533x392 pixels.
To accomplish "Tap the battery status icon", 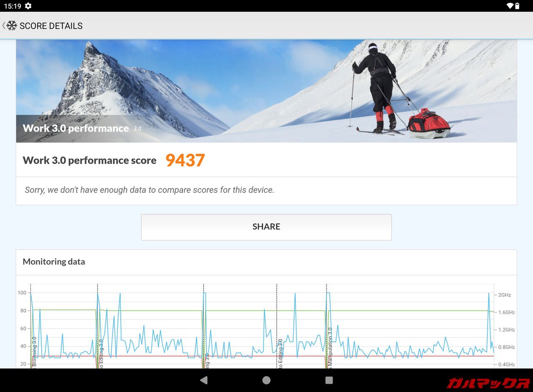I will [517, 6].
